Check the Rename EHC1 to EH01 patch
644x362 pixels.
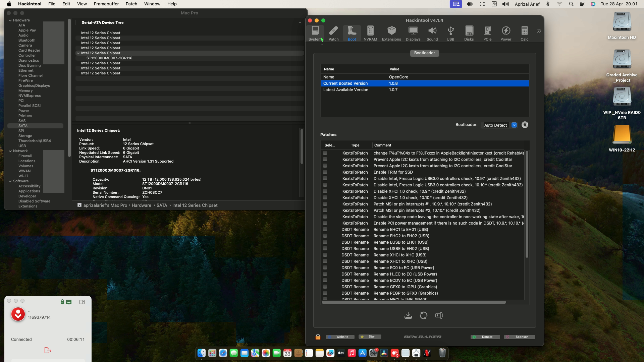pos(325,229)
